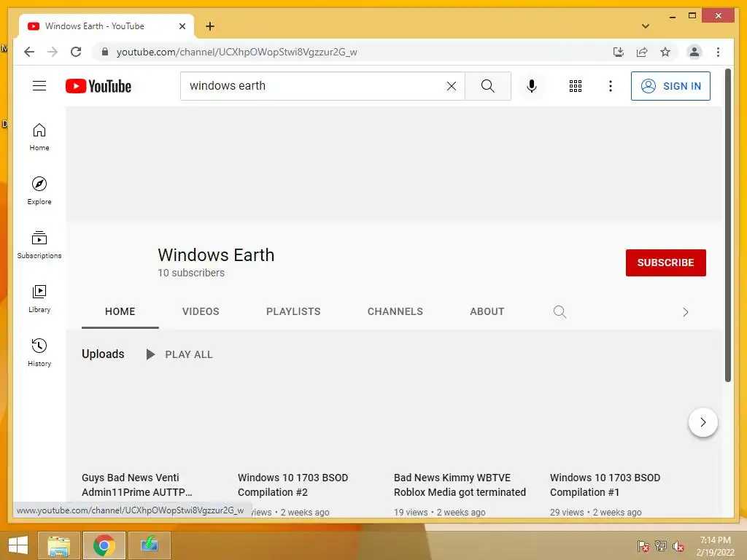
Task: Click the magnifier search button
Action: tap(487, 86)
